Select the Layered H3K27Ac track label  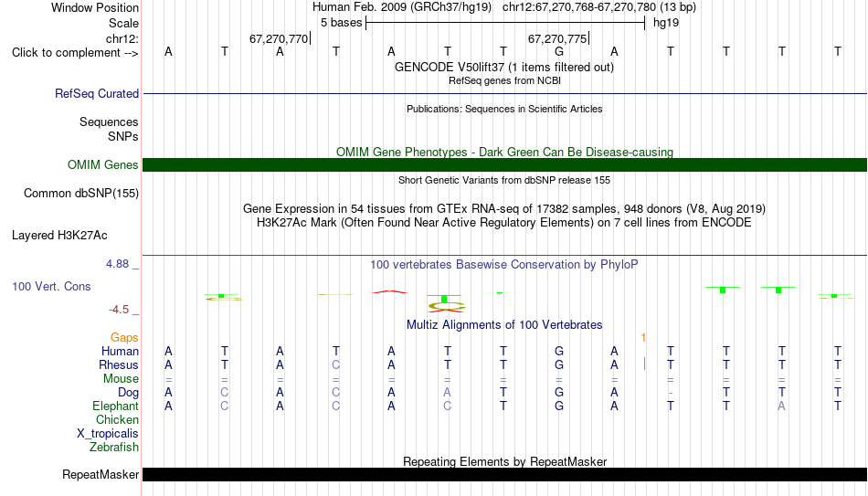59,236
